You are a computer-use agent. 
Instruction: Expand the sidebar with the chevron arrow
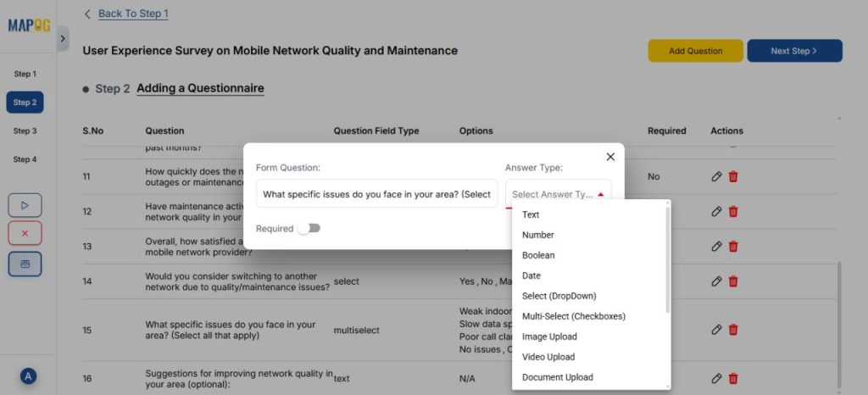coord(63,39)
